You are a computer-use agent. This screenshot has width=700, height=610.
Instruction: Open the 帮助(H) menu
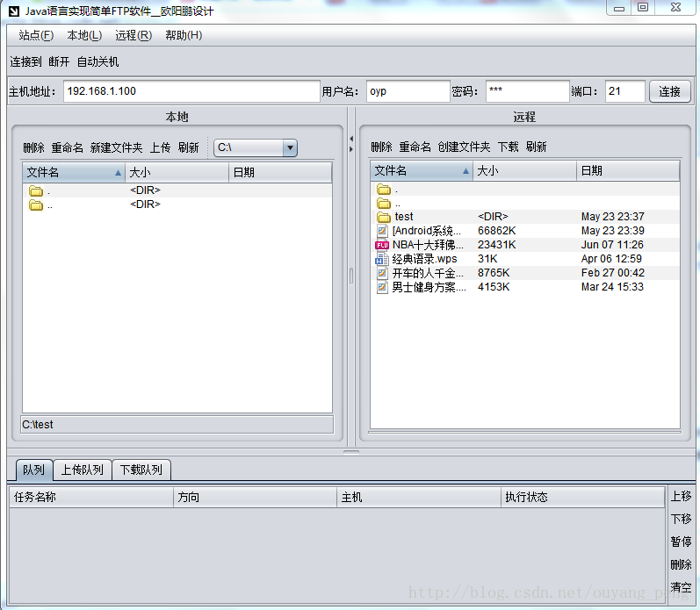184,35
